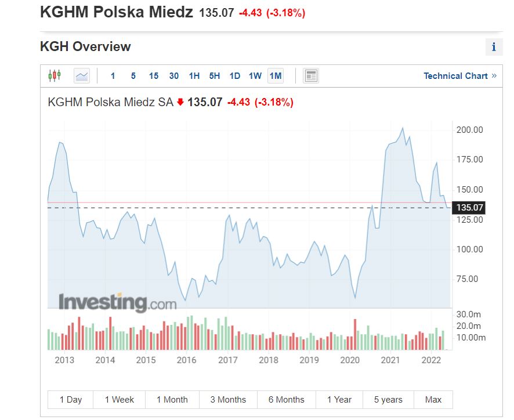Show the 3 Months range
This screenshot has height=420, width=514.
[228, 400]
